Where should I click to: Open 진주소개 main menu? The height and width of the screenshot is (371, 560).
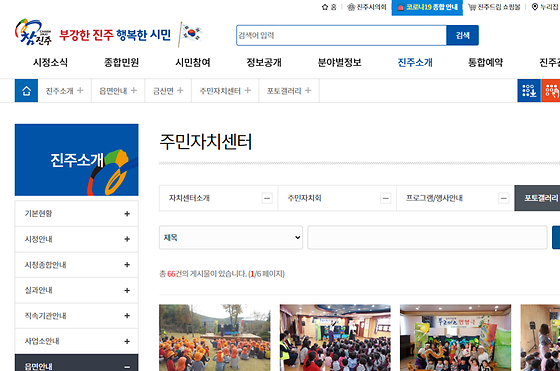tap(415, 62)
